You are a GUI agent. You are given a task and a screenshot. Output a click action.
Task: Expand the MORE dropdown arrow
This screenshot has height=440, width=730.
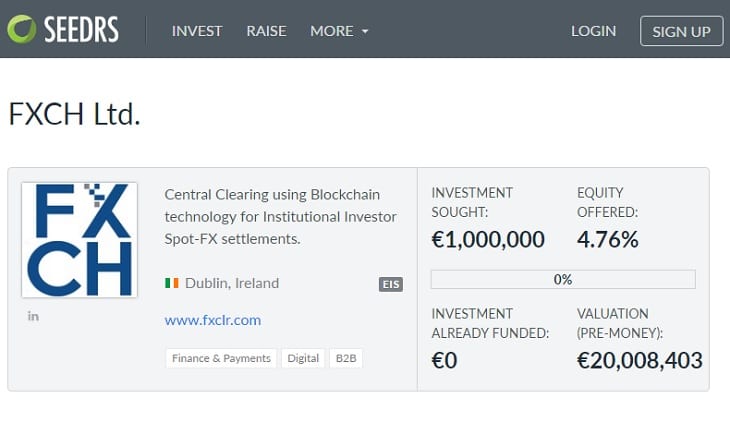pos(365,32)
